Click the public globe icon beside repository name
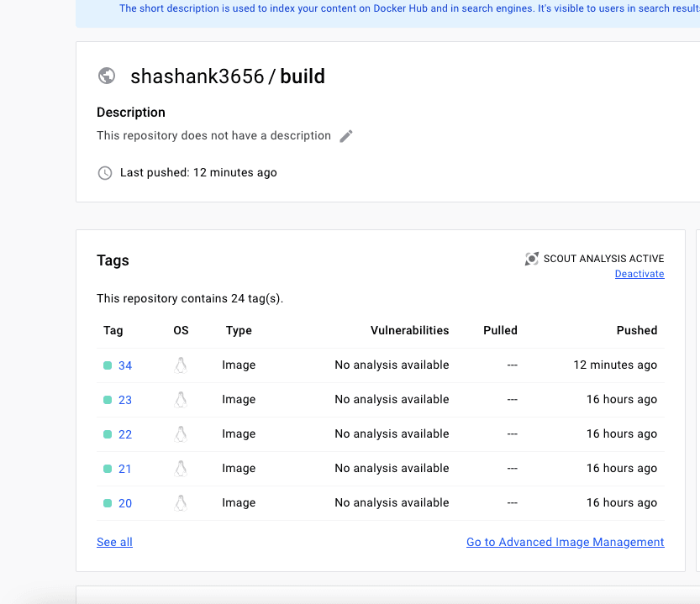The image size is (700, 604). (107, 76)
